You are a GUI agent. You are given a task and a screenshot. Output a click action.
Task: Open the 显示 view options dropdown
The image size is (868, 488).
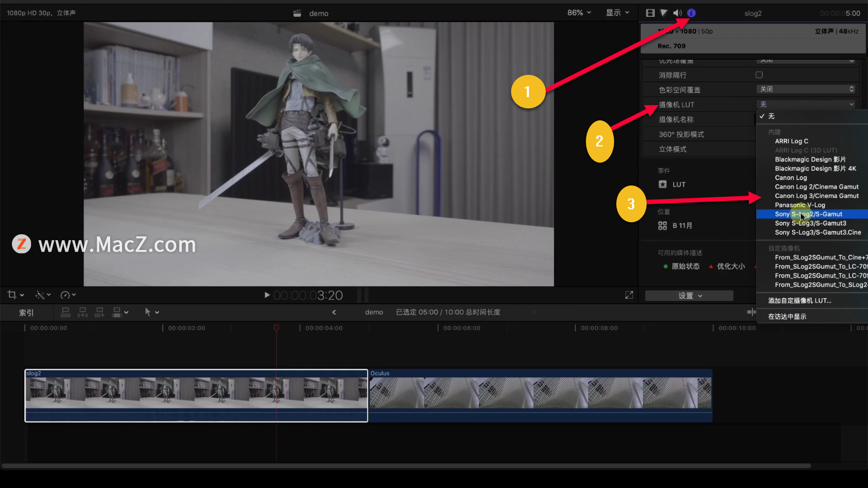[x=617, y=12]
